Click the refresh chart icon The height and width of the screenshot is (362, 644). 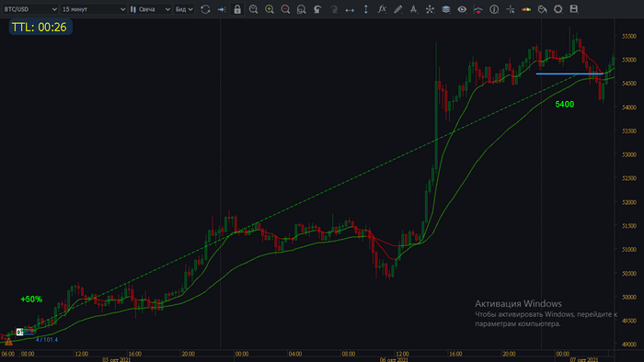(x=205, y=9)
